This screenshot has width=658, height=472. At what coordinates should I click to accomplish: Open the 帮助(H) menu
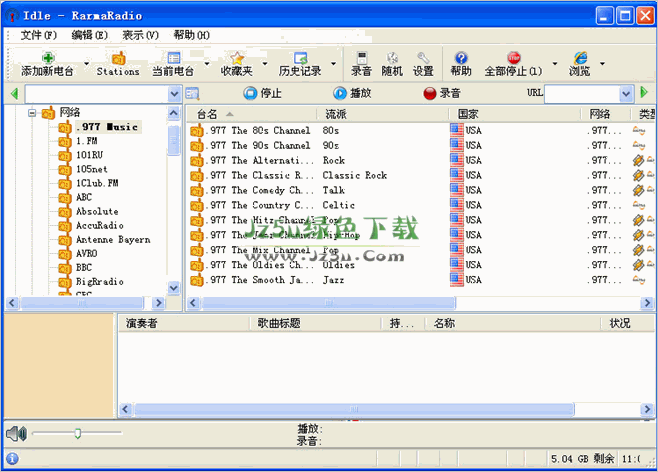[x=191, y=35]
